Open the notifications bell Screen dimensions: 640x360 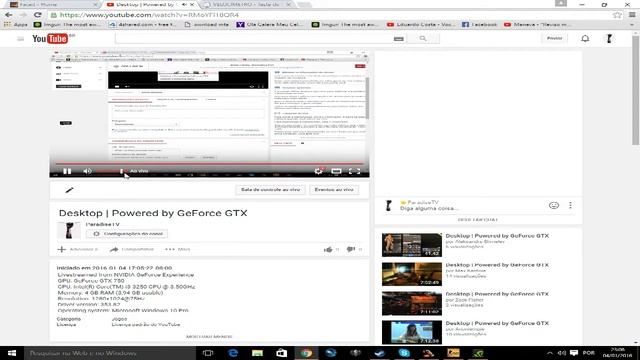click(x=585, y=38)
